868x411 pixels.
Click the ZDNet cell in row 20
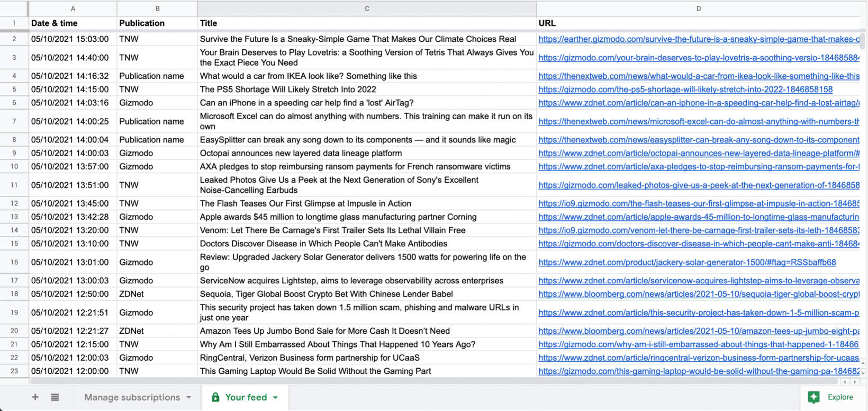point(158,331)
